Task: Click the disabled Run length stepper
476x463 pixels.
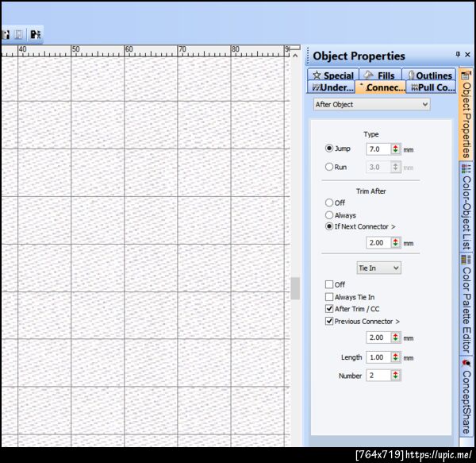Action: [396, 167]
